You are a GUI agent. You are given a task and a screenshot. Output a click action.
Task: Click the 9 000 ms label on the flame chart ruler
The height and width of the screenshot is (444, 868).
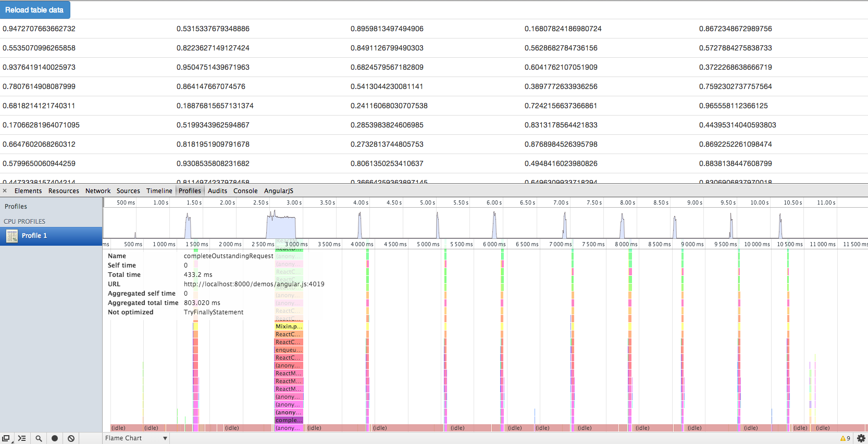692,244
